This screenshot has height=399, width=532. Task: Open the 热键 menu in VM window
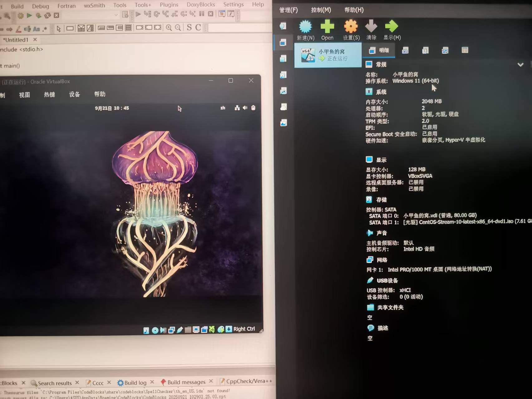[49, 95]
